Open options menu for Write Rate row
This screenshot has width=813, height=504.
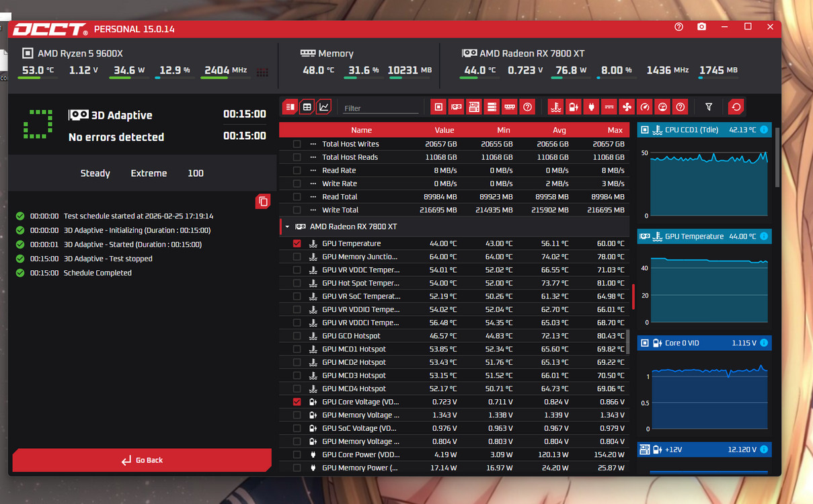[313, 184]
